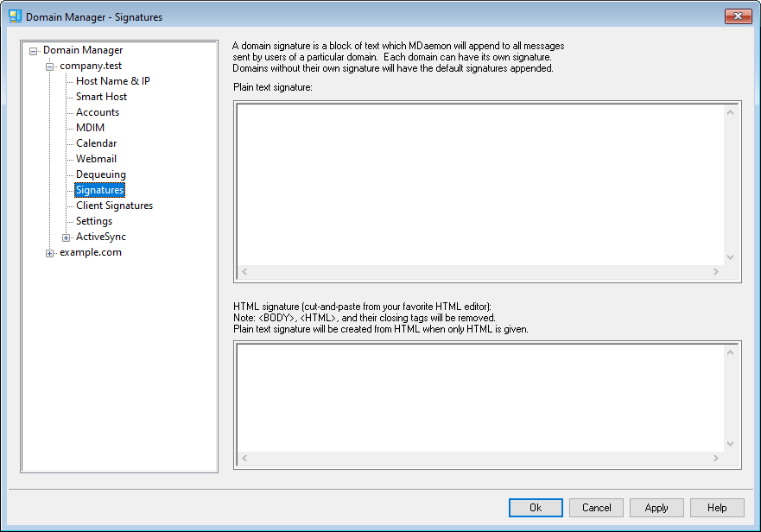The height and width of the screenshot is (532, 761).
Task: Collapse the Domain Manager root node
Action: pyautogui.click(x=34, y=51)
